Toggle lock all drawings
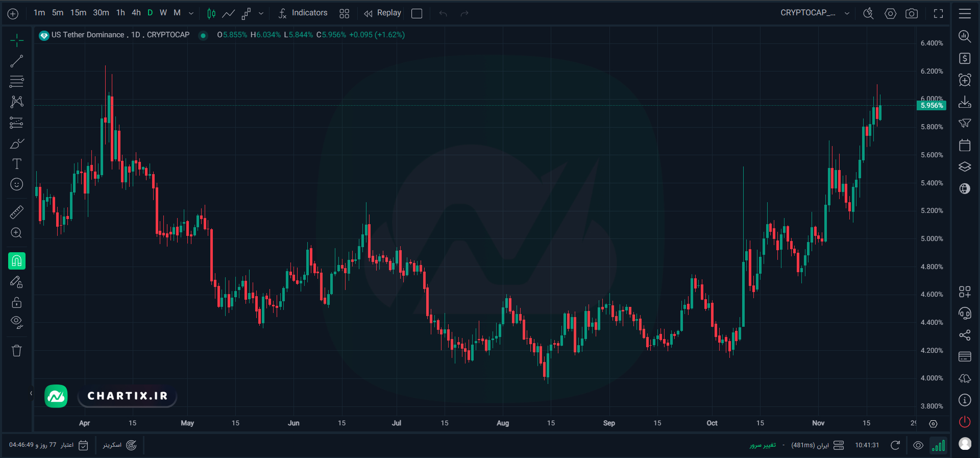This screenshot has height=458, width=980. pos(17,303)
